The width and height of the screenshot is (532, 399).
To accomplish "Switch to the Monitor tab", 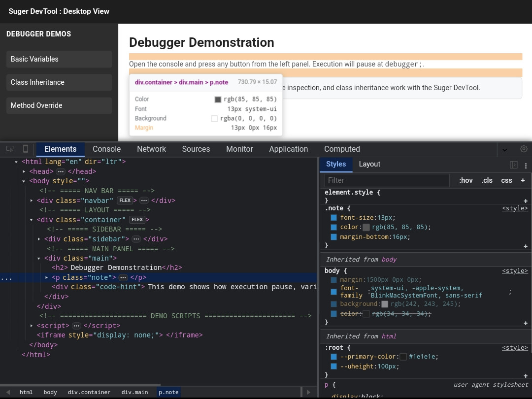I will coord(239,149).
